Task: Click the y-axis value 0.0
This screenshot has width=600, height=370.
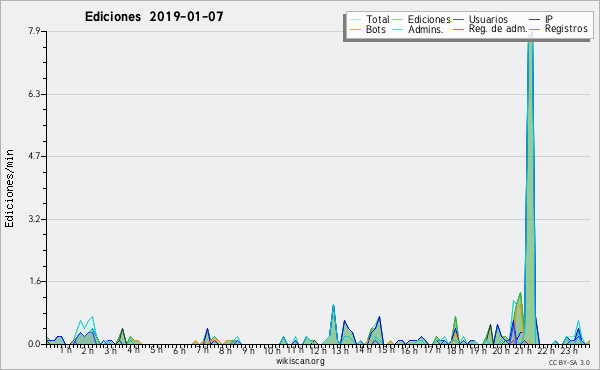Action: [34, 344]
